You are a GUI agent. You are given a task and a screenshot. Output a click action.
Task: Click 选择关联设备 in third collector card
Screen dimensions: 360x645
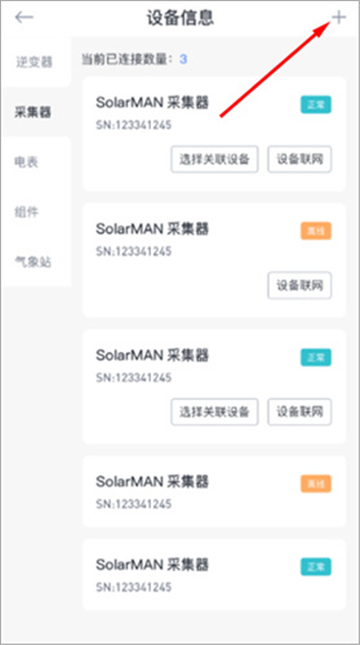pyautogui.click(x=214, y=412)
